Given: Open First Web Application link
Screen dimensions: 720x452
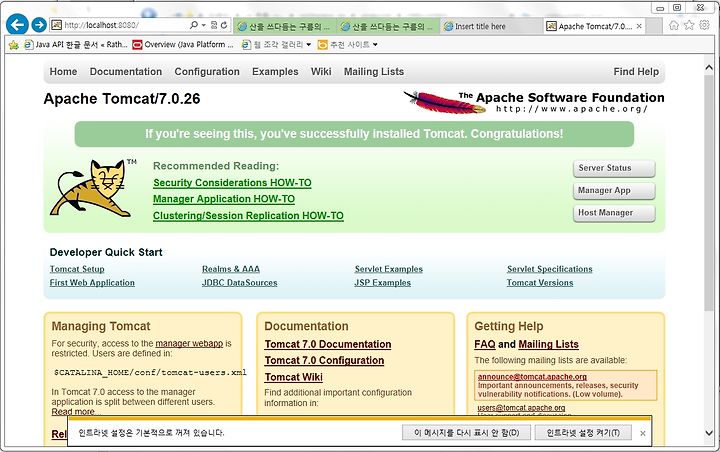Looking at the screenshot, I should tap(92, 283).
